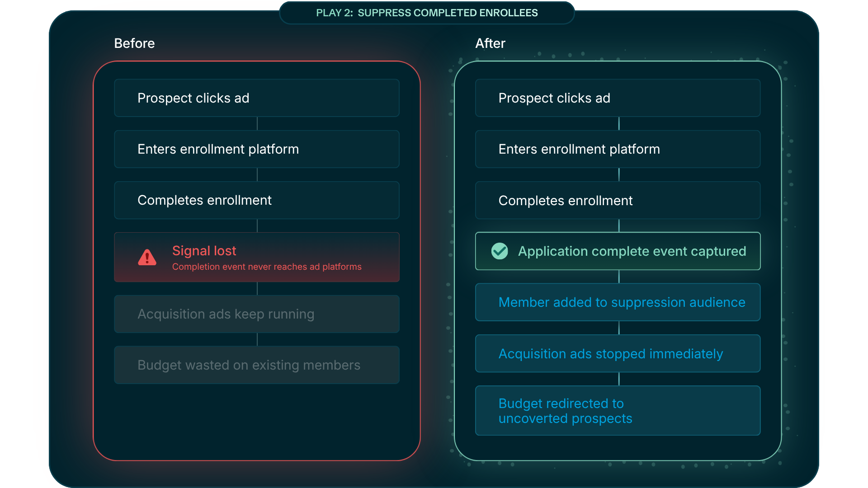Select Budget wasted on existing members box
This screenshot has height=488, width=868.
[x=256, y=365]
